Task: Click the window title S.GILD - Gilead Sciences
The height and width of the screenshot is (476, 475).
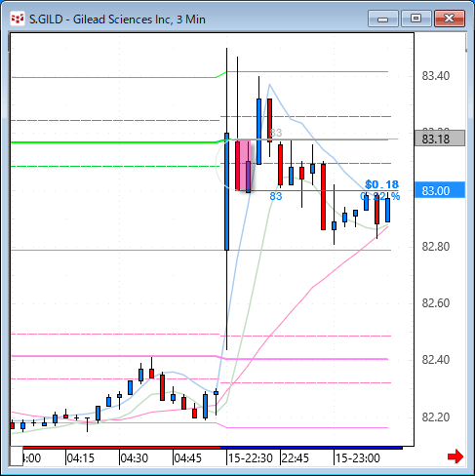Action: (117, 20)
